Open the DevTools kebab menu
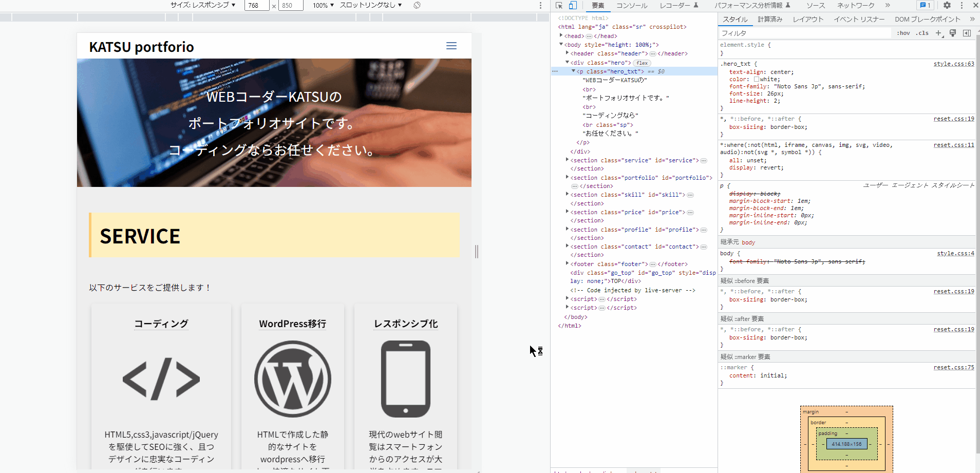Screen dimensions: 980x473 click(x=962, y=5)
